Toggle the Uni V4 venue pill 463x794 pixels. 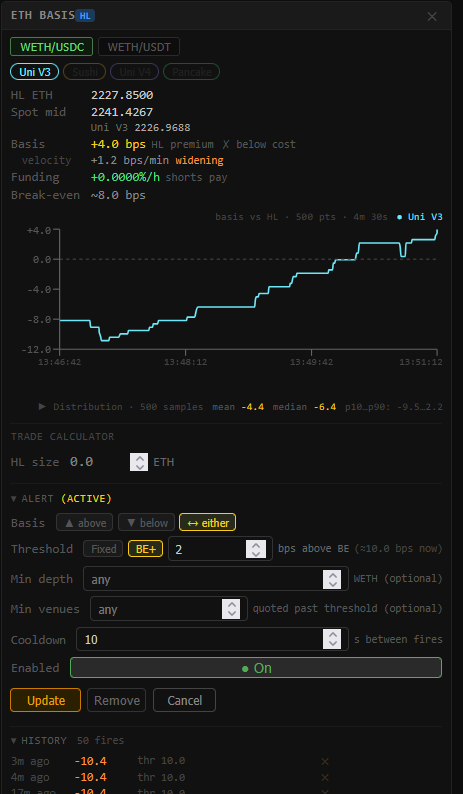coord(134,72)
